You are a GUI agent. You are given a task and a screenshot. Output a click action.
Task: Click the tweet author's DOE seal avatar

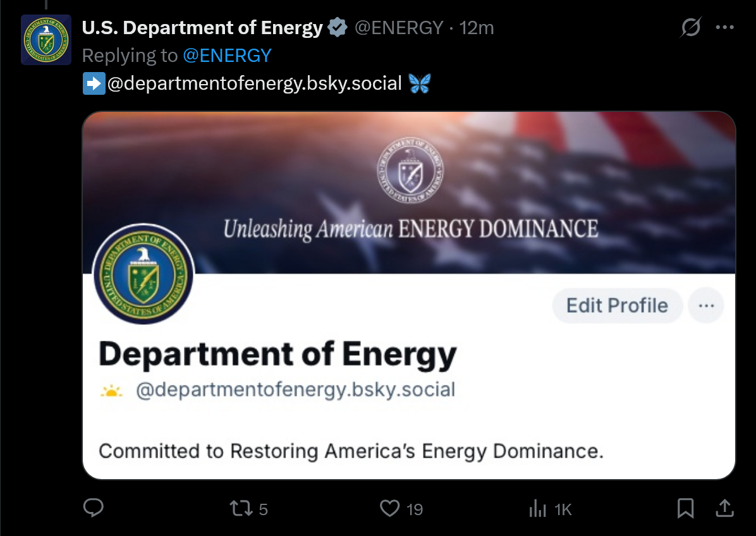click(46, 40)
